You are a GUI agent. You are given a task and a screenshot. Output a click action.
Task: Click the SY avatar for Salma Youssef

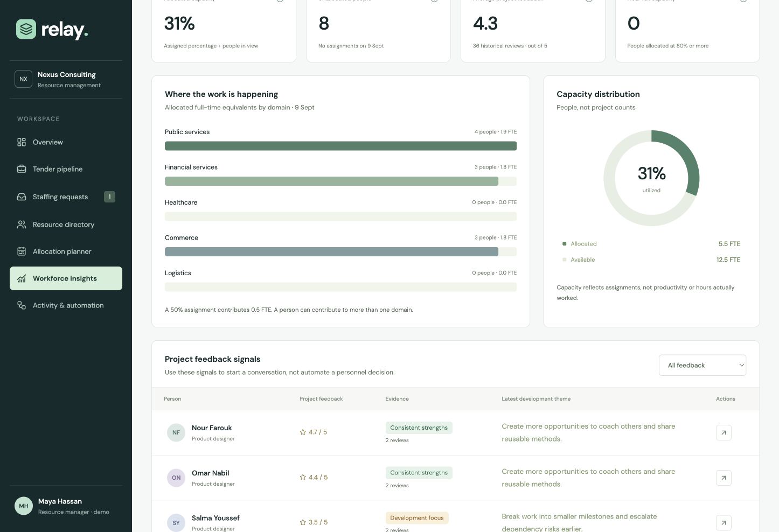click(176, 523)
